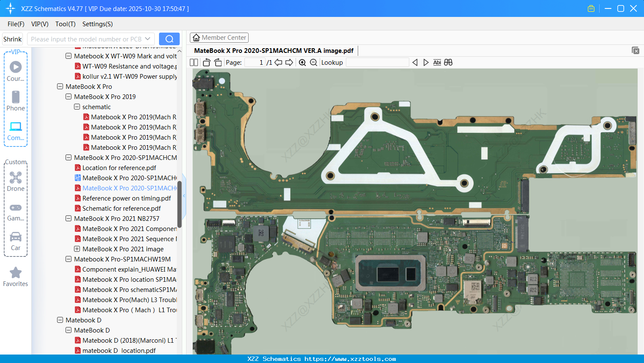Screen dimensions: 644x363
Task: Select the Phone category icon
Action: click(x=16, y=101)
